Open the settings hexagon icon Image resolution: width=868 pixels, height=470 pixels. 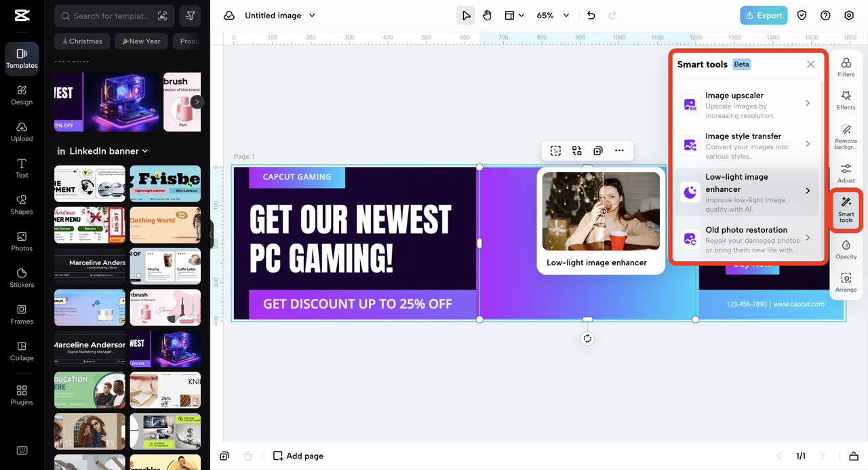849,16
